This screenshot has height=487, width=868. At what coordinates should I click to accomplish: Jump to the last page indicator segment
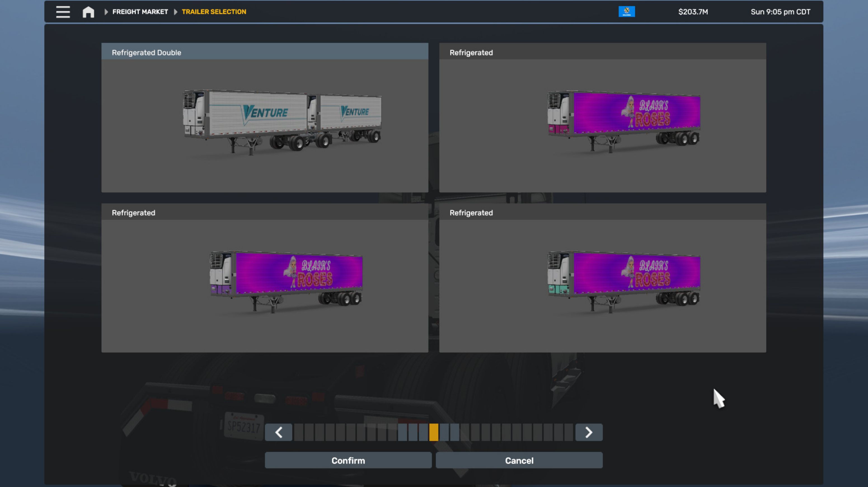pyautogui.click(x=568, y=432)
